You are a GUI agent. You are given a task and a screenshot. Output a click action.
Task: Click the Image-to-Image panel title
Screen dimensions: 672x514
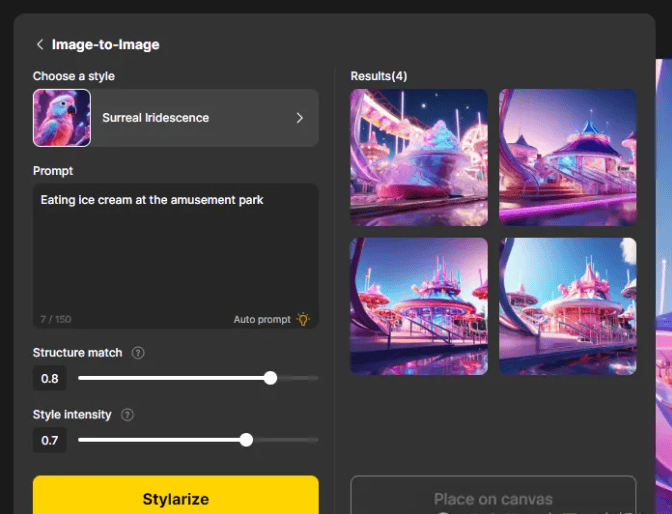(105, 45)
